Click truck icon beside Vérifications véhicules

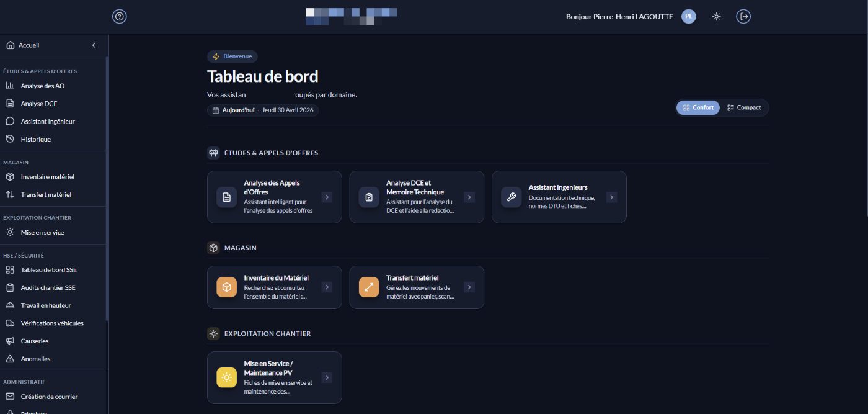pyautogui.click(x=10, y=323)
